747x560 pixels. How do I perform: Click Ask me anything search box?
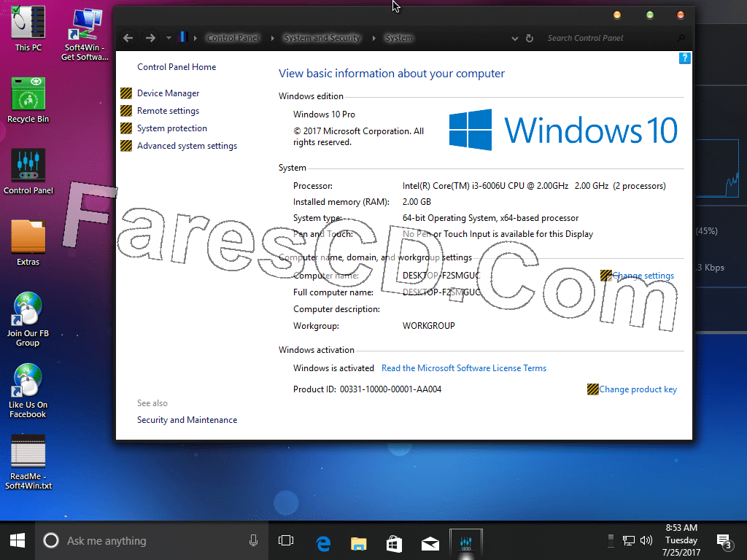[152, 541]
